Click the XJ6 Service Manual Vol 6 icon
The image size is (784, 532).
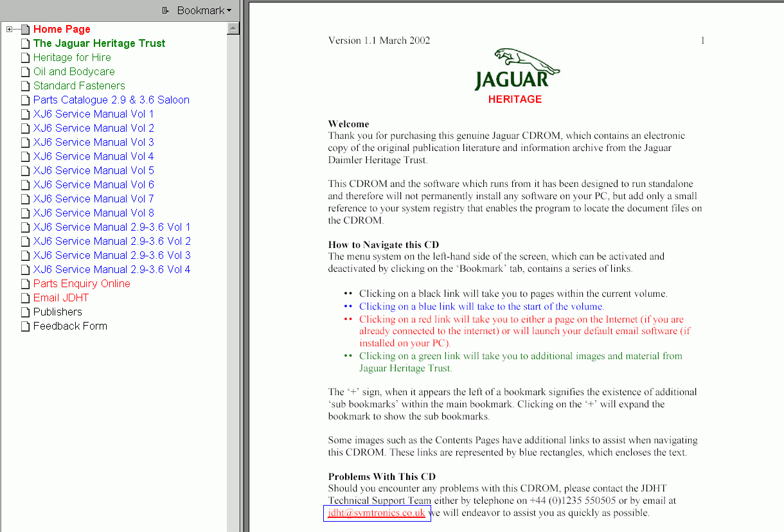(25, 184)
